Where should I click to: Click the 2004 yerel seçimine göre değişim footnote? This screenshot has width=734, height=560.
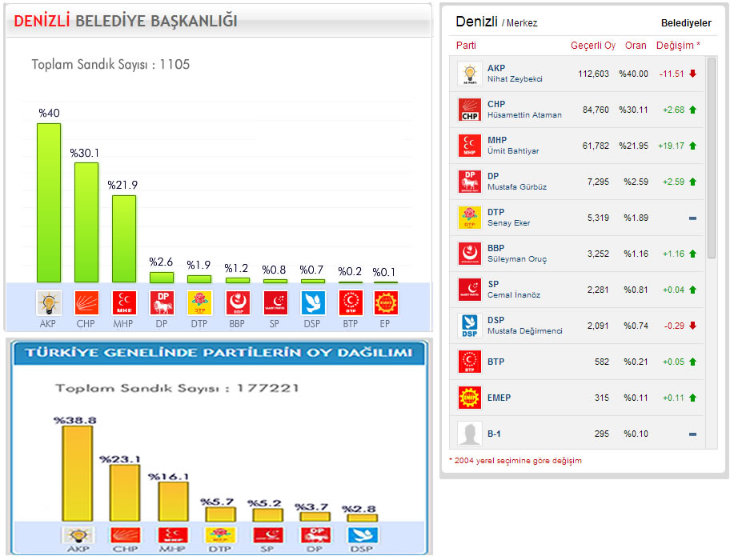point(515,461)
